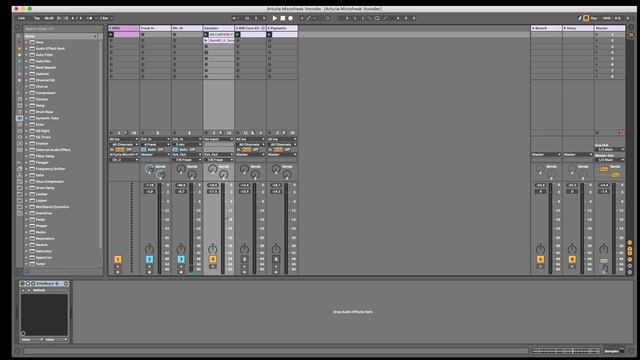The image size is (640, 360).
Task: Open the Cue Out dropdown
Action: coord(609,149)
